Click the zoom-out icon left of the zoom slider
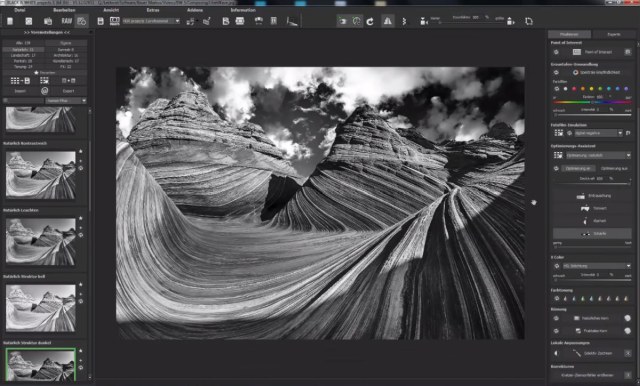Image resolution: width=640 pixels, height=386 pixels. [424, 21]
